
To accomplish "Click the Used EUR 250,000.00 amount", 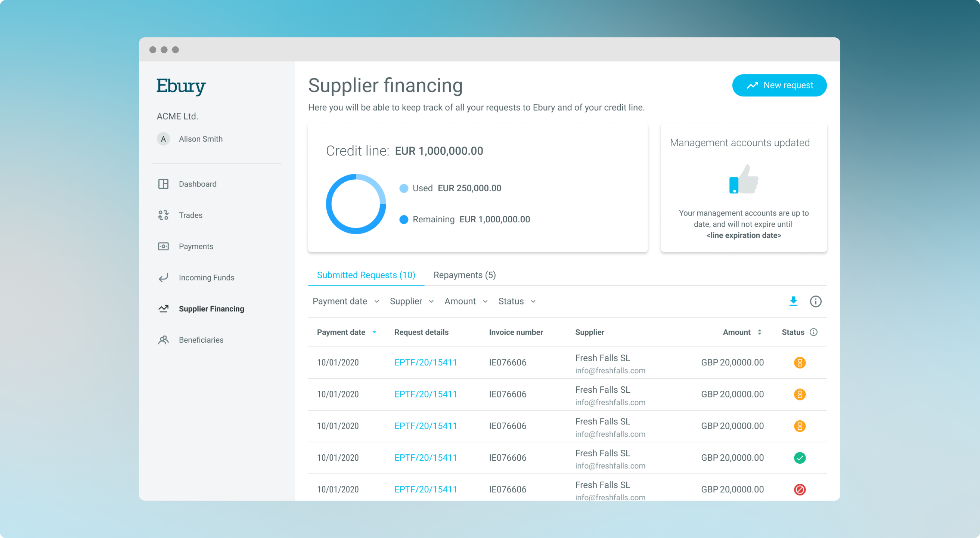I will [469, 188].
